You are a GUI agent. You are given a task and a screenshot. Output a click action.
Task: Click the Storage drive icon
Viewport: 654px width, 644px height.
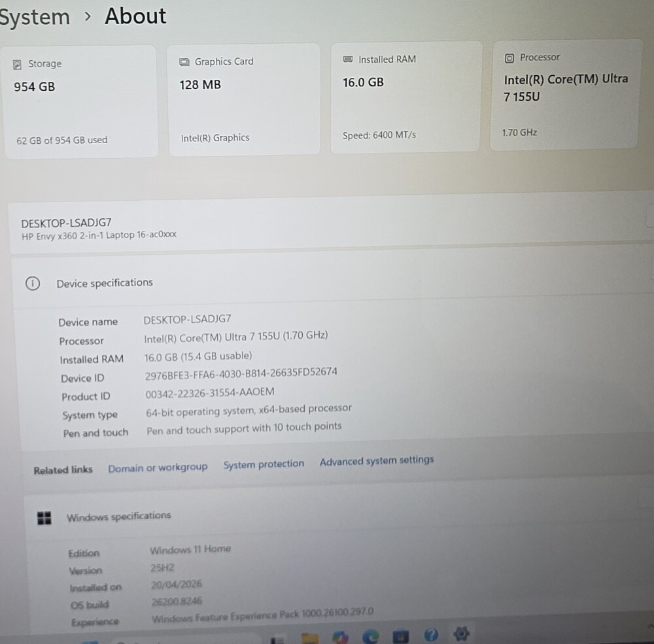[x=17, y=65]
